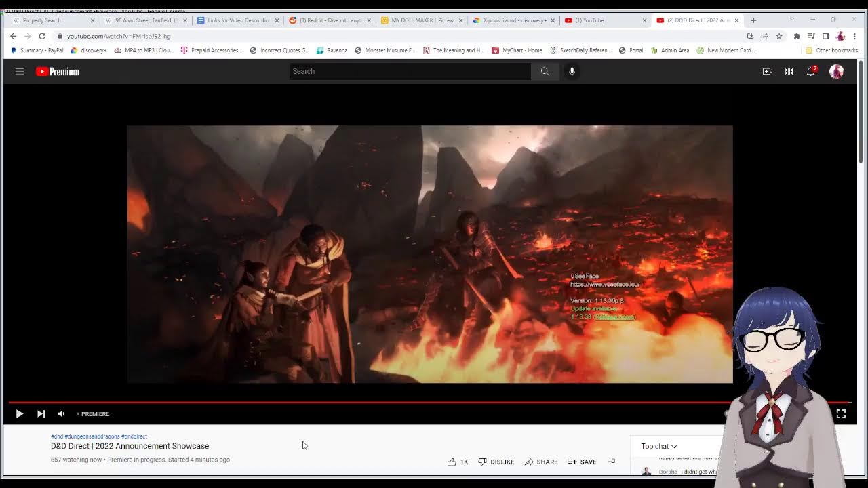
Task: Open the YouTube apps grid
Action: [x=789, y=71]
